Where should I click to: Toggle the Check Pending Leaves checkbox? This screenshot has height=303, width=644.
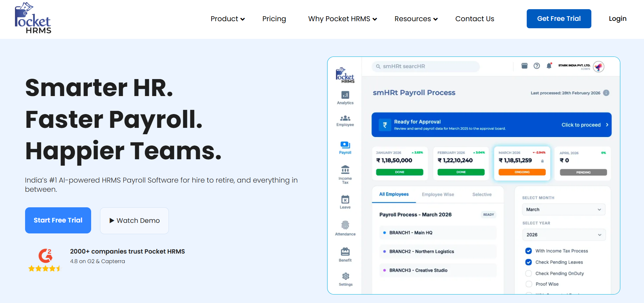(528, 262)
